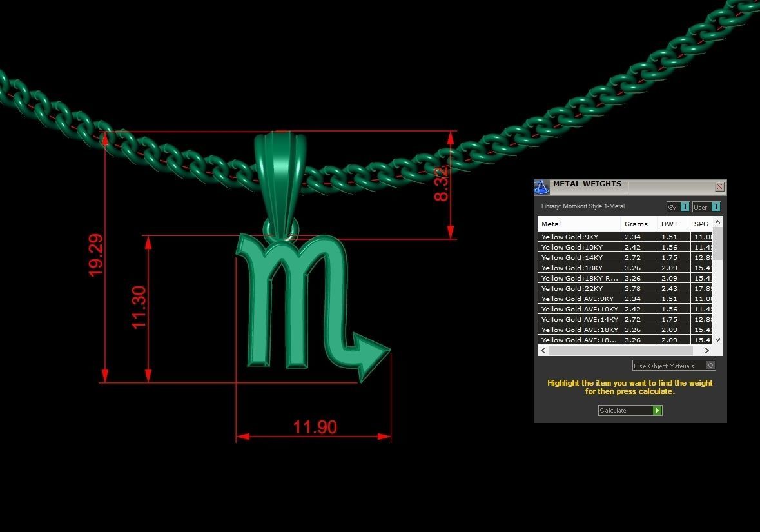Select the Yellow Gold AVE:18... row
Image resolution: width=760 pixels, height=532 pixels.
625,339
